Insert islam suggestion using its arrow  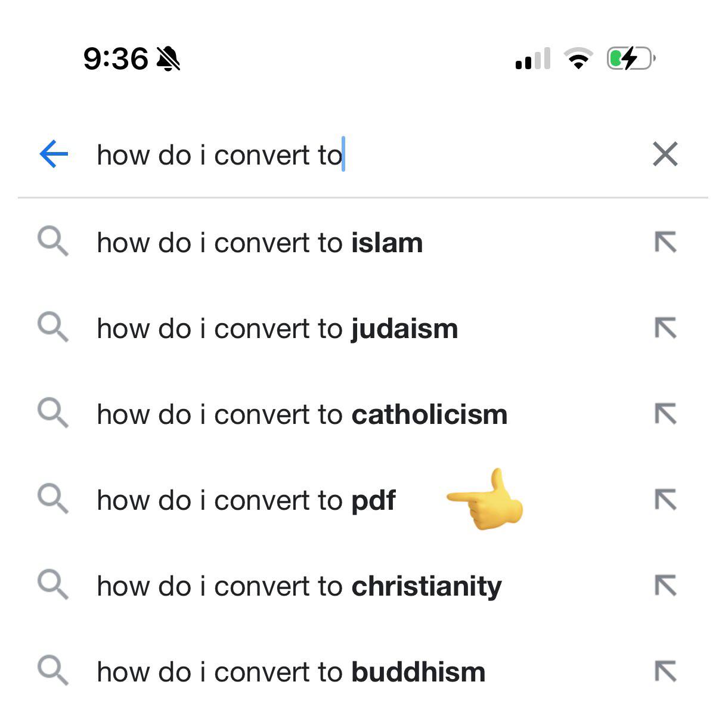(x=665, y=243)
